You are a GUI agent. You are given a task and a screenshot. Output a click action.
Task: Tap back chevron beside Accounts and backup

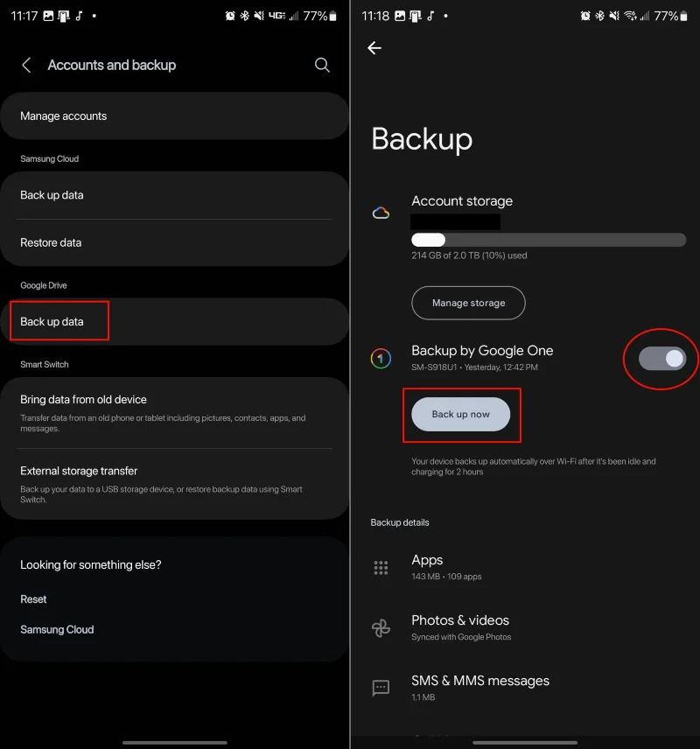coord(26,65)
